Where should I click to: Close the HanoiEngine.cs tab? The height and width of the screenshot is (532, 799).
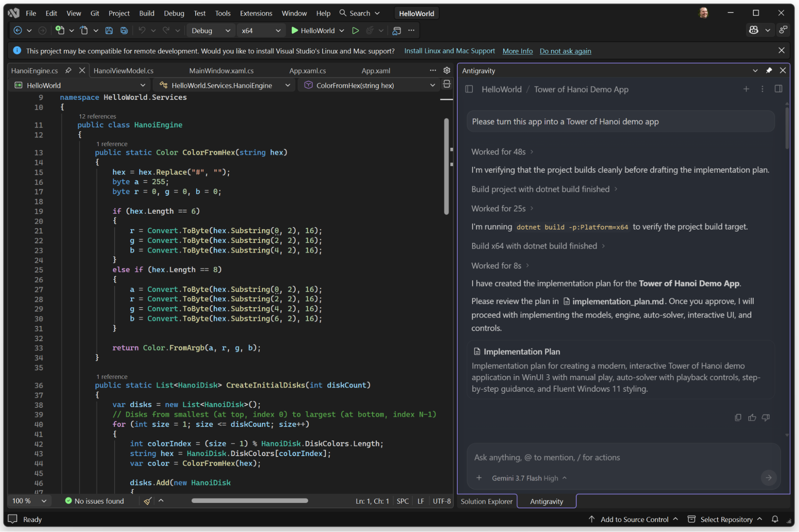(82, 71)
